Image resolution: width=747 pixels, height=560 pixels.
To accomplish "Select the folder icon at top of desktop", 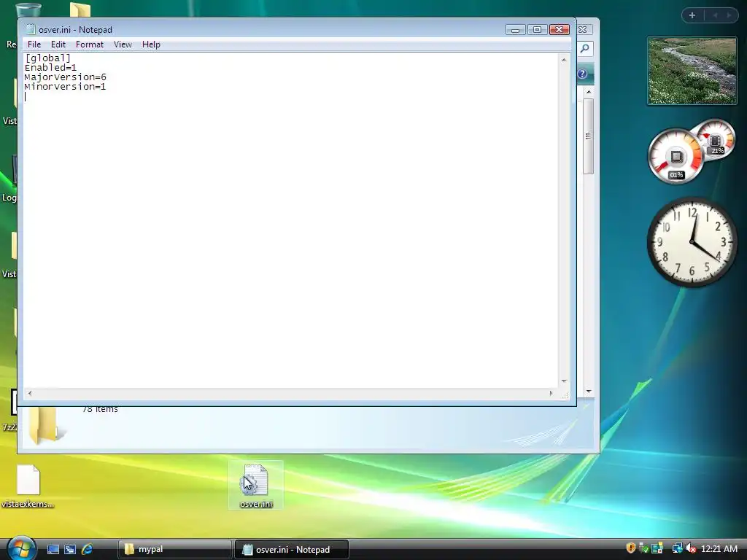I will (80, 9).
